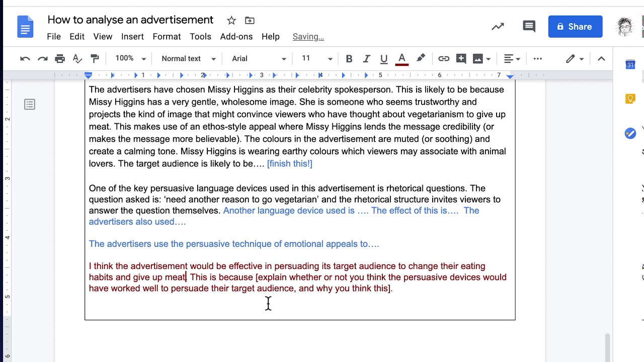The width and height of the screenshot is (644, 362).
Task: Open editing mode pencil dropdown
Action: (x=575, y=59)
